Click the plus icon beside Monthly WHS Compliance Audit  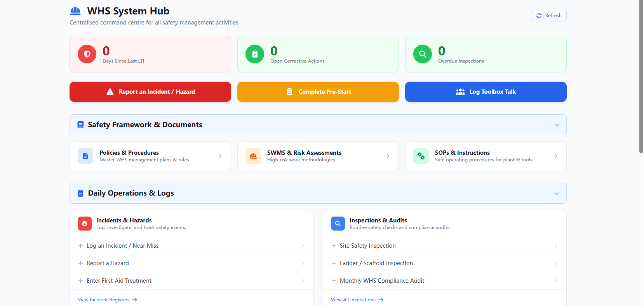click(334, 281)
